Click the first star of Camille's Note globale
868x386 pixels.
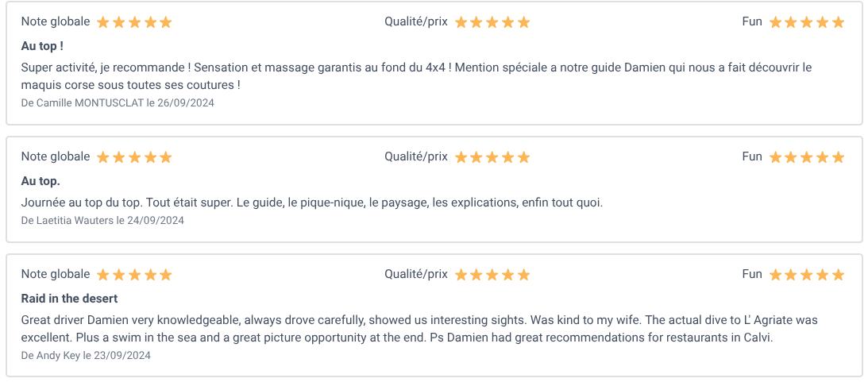103,23
